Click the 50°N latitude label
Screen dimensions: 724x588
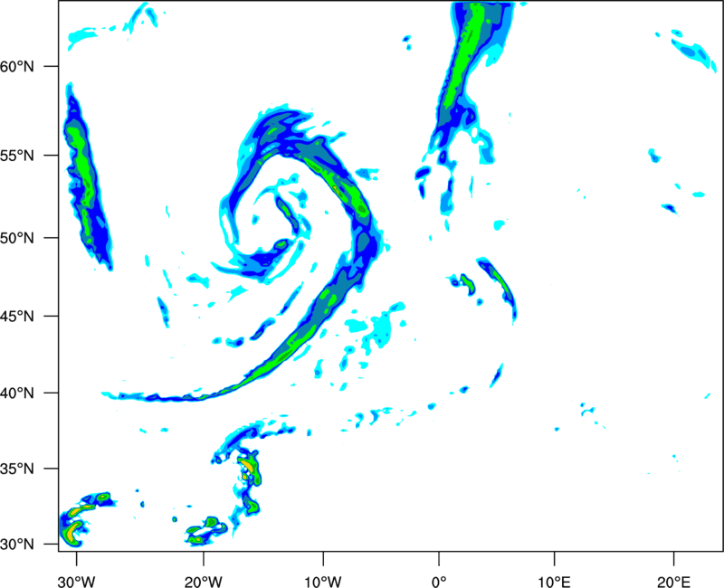click(17, 238)
